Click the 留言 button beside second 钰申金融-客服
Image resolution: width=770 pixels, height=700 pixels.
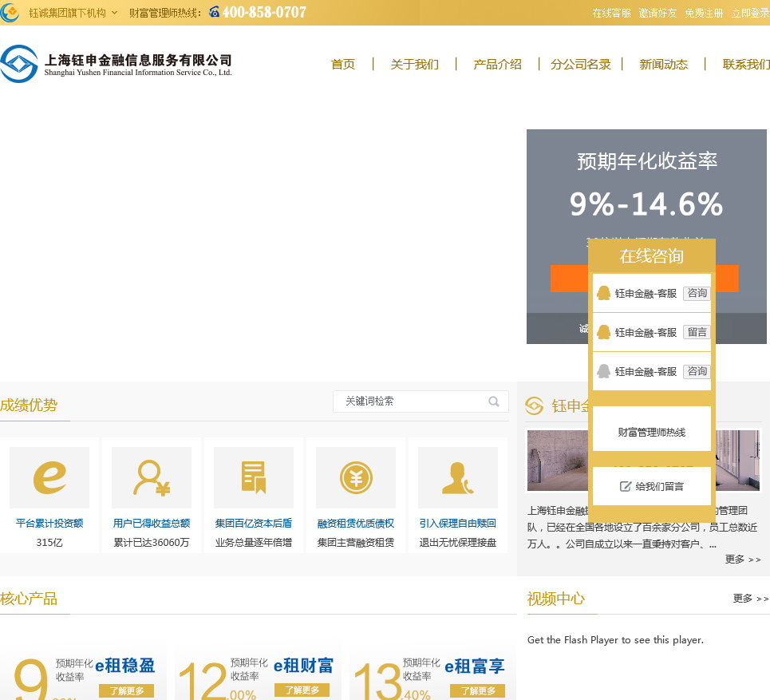[x=697, y=333]
